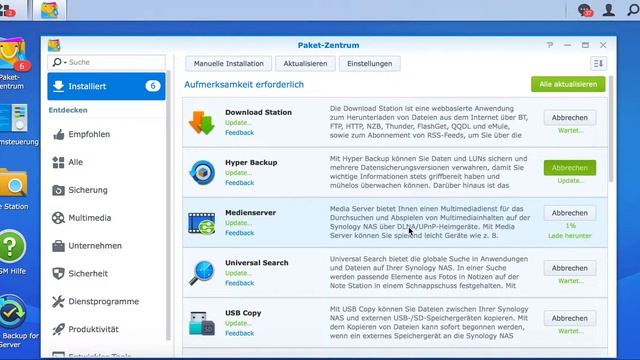Cancel the Download Station update
This screenshot has width=640, height=360.
(569, 118)
